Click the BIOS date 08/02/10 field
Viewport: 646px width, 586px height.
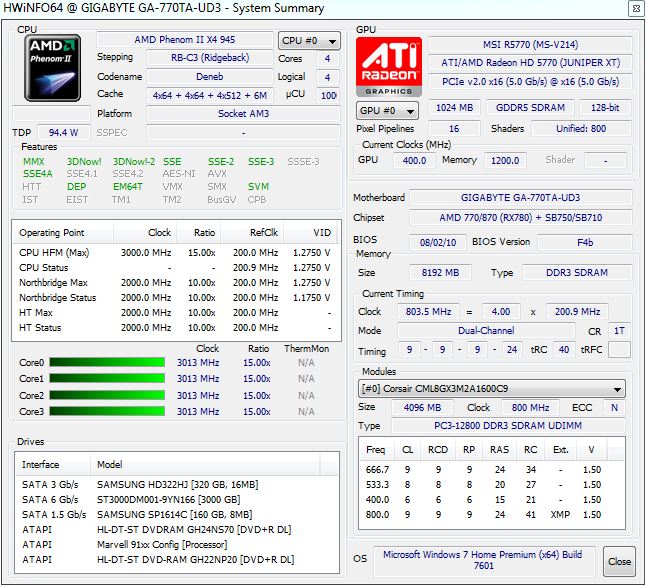point(438,242)
